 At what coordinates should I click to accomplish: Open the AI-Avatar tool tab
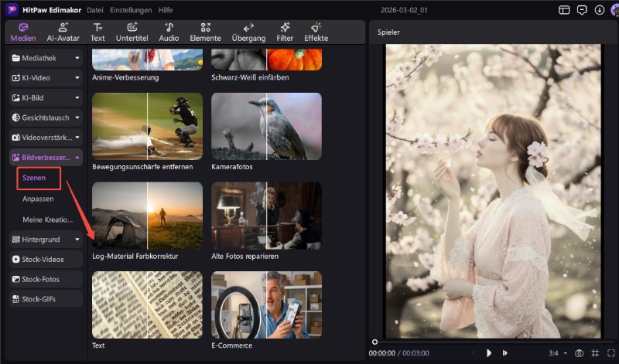point(63,32)
